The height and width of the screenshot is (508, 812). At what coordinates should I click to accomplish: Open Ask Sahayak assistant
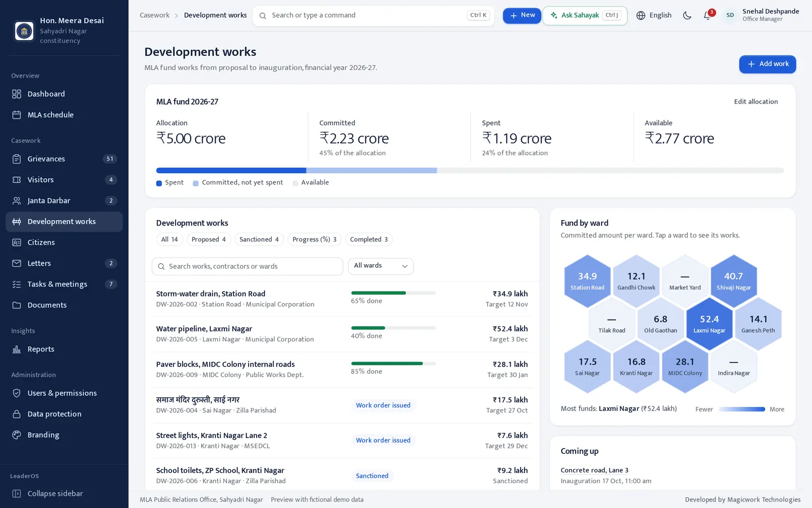(x=585, y=15)
